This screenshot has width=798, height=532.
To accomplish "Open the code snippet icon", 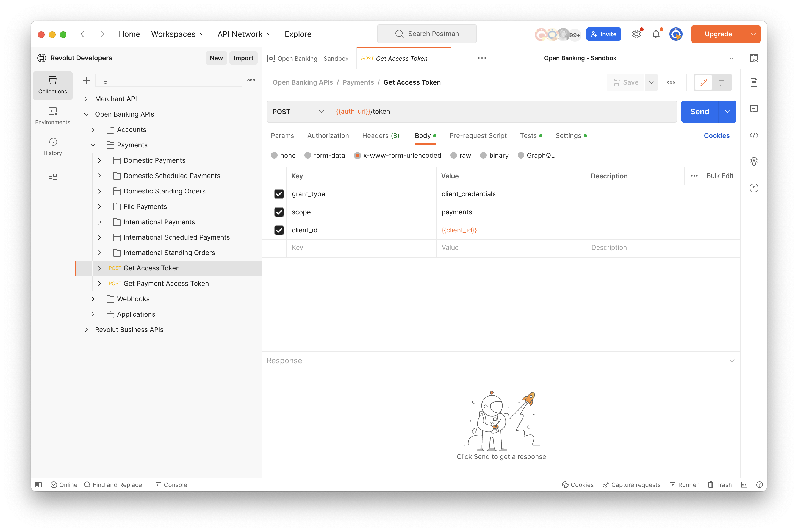I will pos(754,135).
